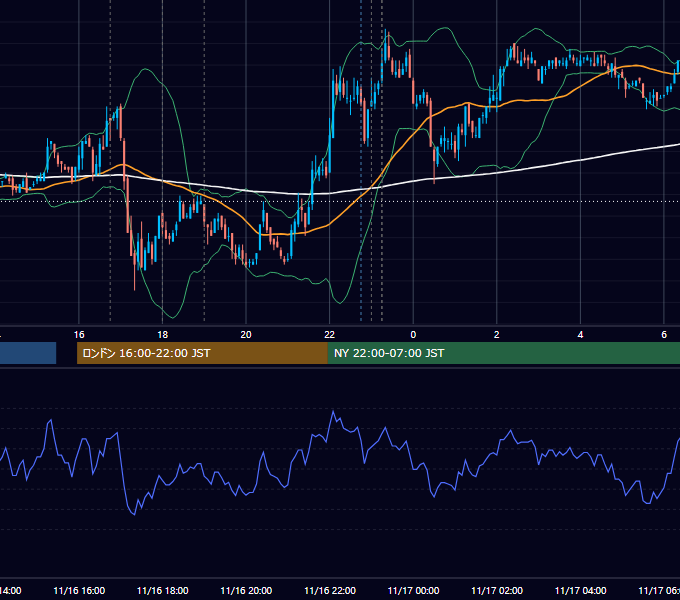Click the 11/16 18:00 time label
Image resolution: width=680 pixels, height=600 pixels.
[163, 591]
